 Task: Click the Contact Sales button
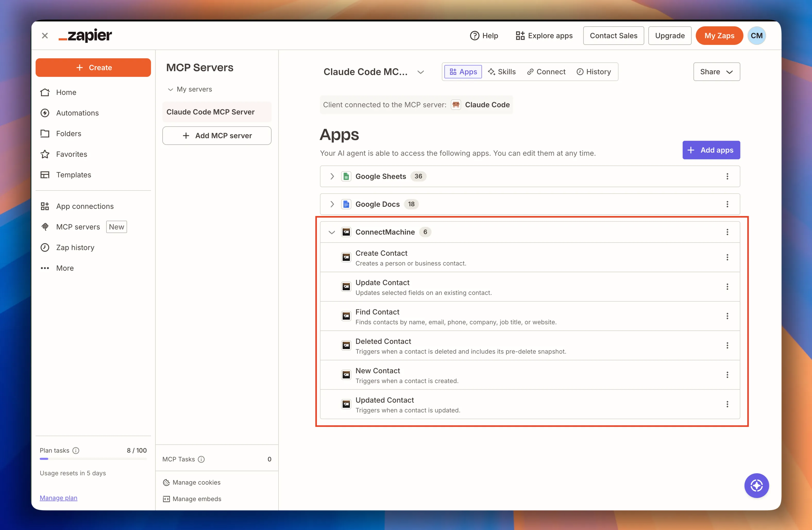point(613,36)
